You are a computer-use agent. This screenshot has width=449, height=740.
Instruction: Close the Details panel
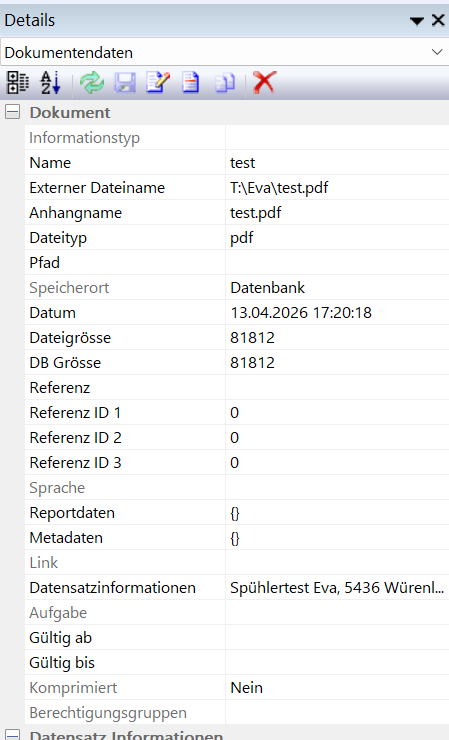point(438,20)
